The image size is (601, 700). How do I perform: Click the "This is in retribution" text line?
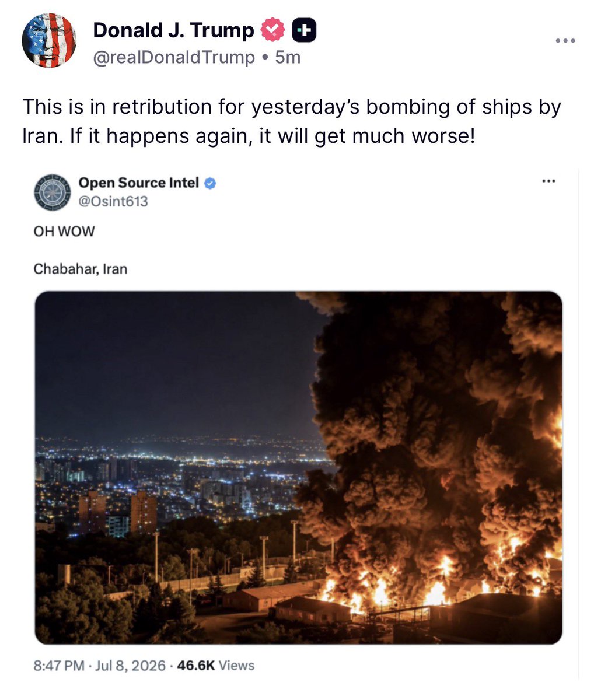click(292, 107)
